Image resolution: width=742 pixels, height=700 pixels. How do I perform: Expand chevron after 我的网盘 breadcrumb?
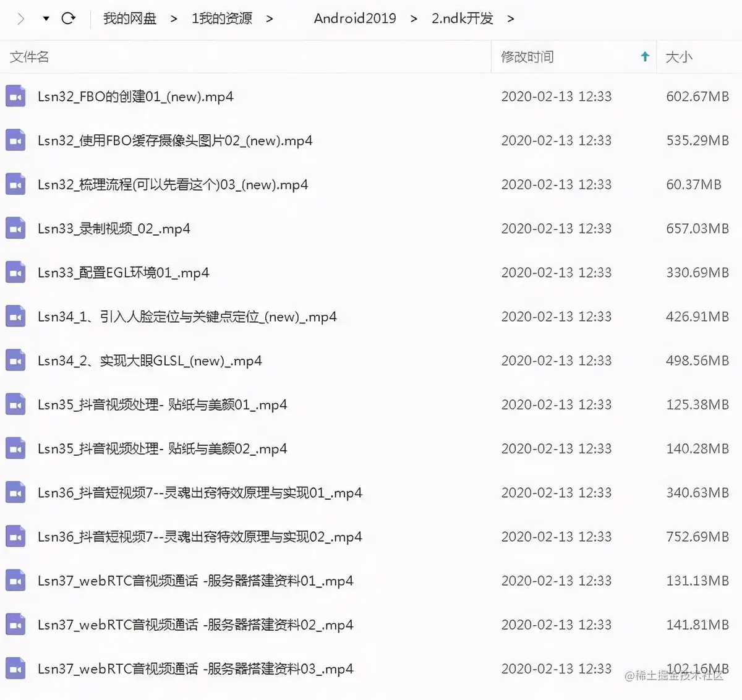tap(174, 19)
